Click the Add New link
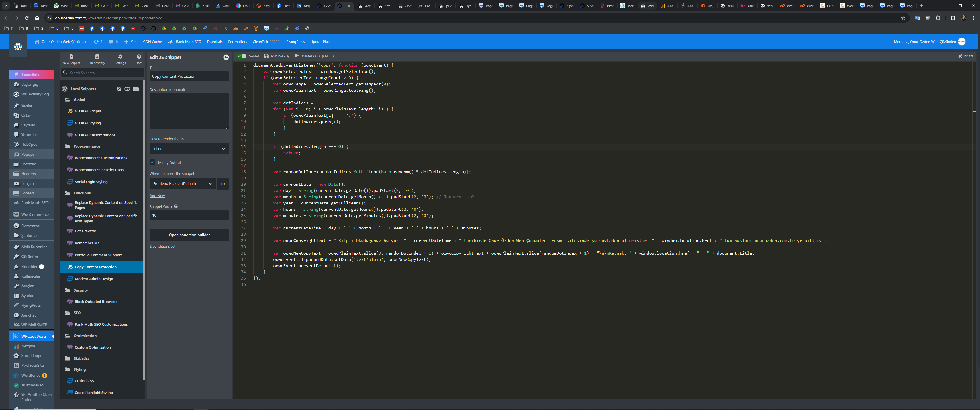This screenshot has width=980, height=410. coord(157,196)
